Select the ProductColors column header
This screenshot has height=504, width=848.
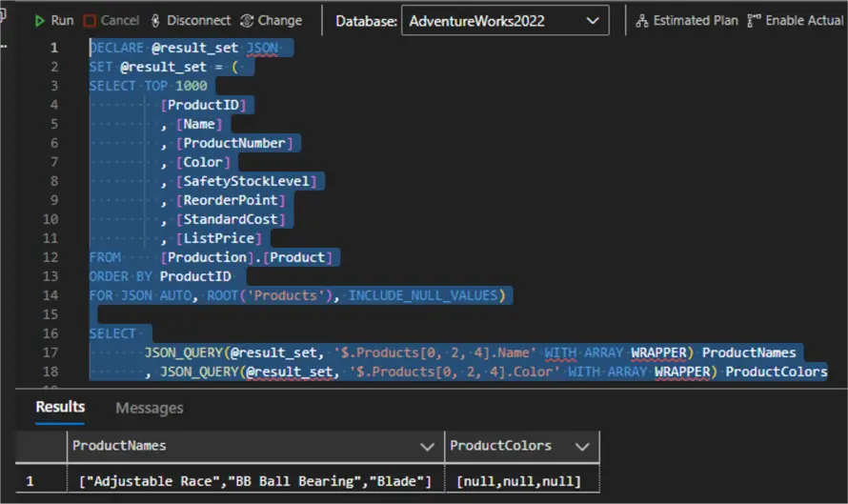[x=522, y=446]
